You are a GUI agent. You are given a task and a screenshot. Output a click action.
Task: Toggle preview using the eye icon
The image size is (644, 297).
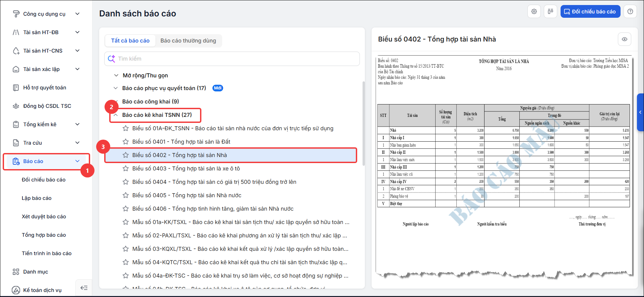click(x=625, y=39)
